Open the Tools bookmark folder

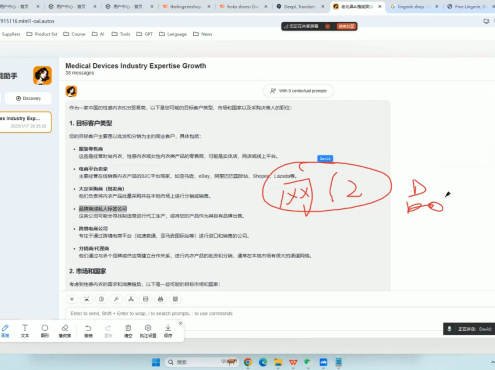(x=121, y=34)
